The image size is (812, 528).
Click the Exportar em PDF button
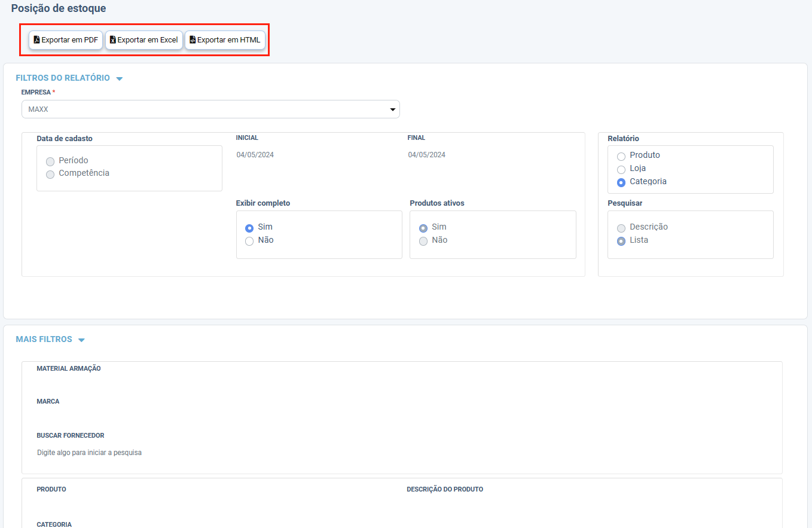pos(66,40)
